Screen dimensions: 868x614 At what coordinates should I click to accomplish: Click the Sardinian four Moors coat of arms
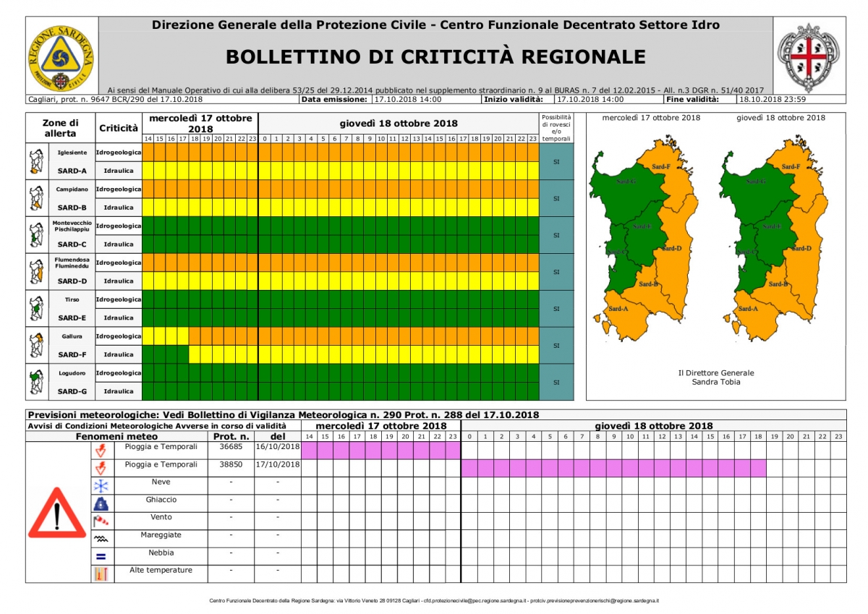pyautogui.click(x=808, y=57)
